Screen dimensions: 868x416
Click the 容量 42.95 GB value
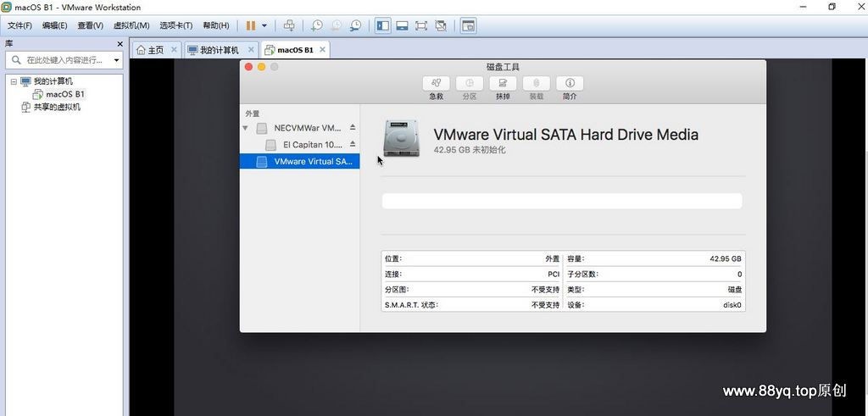coord(726,258)
